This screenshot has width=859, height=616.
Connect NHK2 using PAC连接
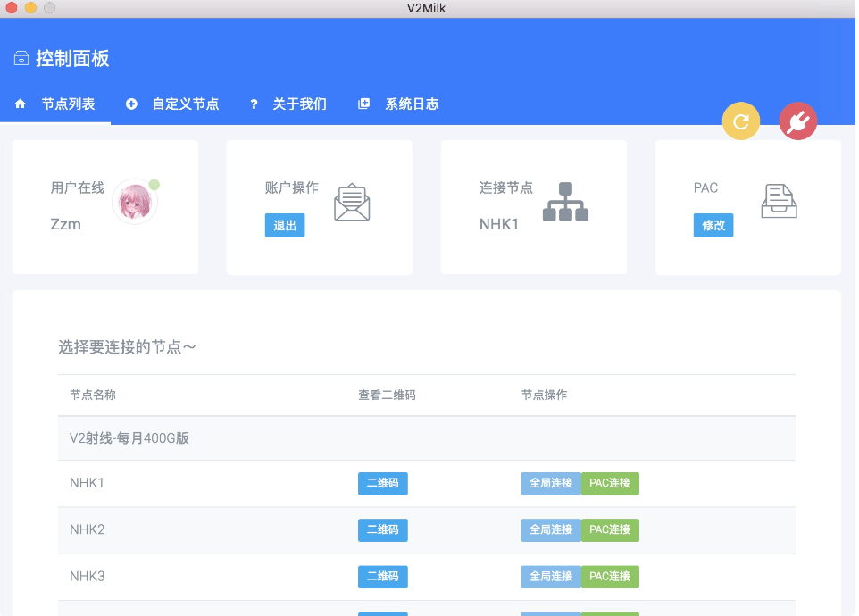(610, 530)
